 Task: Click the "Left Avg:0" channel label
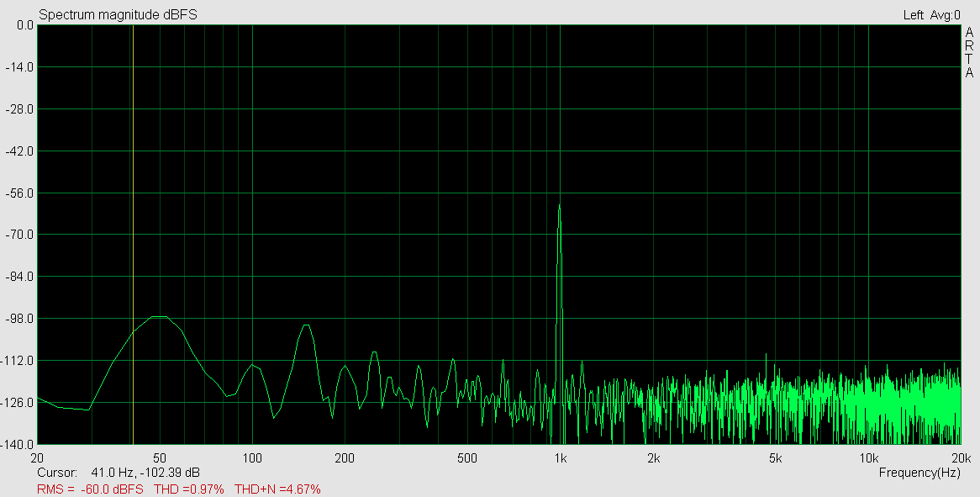[931, 15]
